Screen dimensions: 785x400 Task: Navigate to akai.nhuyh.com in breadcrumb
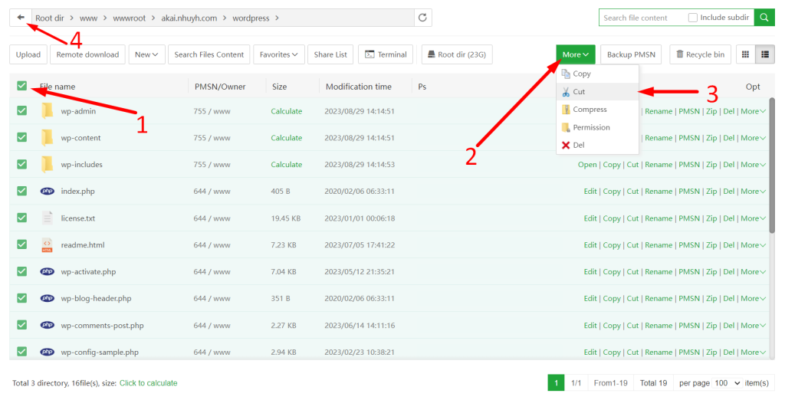click(189, 18)
